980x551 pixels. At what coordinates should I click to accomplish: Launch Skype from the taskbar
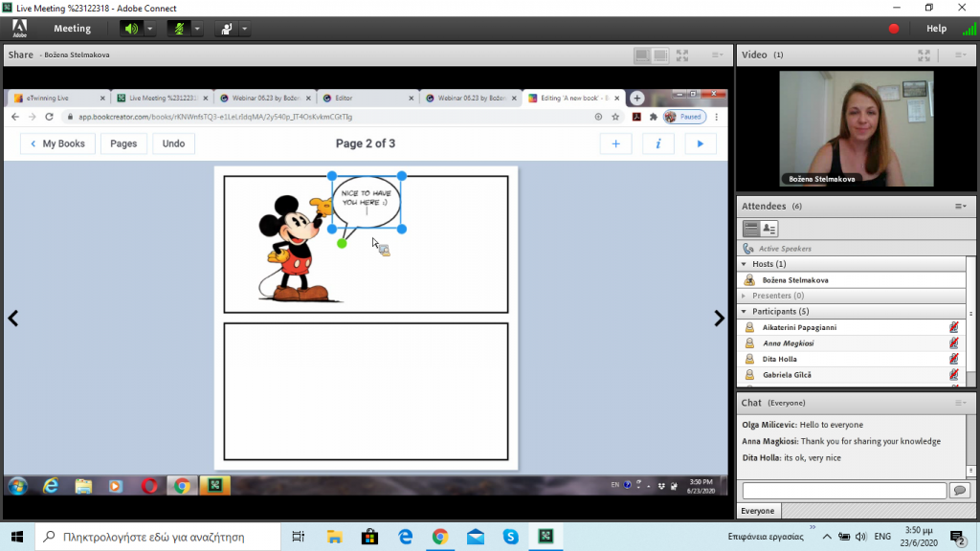(x=511, y=537)
